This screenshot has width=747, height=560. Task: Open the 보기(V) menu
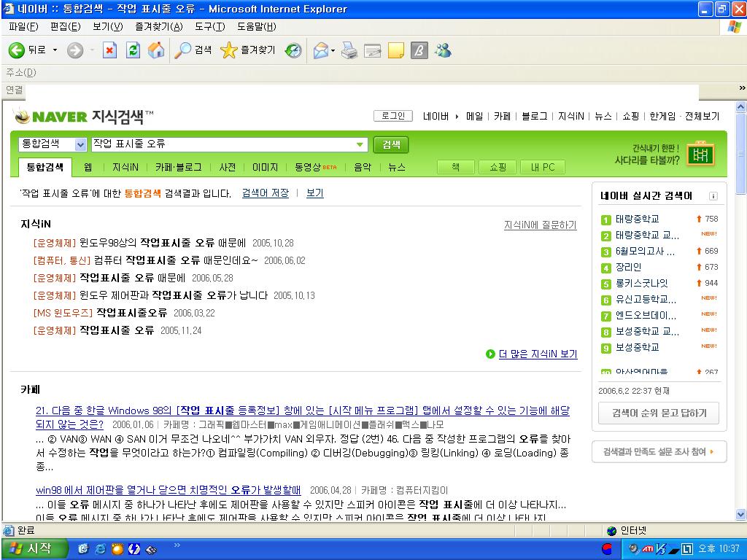[x=108, y=27]
